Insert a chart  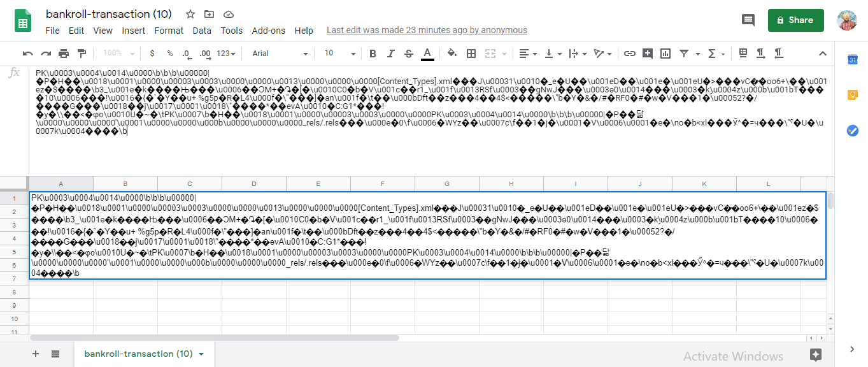(664, 53)
